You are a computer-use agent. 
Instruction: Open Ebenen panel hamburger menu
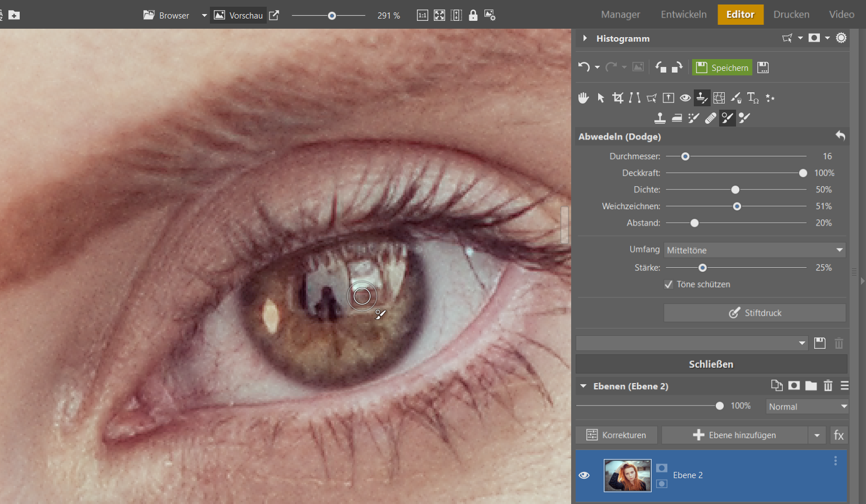tap(845, 385)
